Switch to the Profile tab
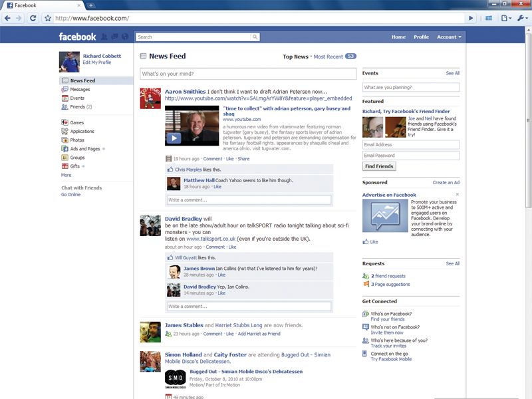 pyautogui.click(x=421, y=37)
